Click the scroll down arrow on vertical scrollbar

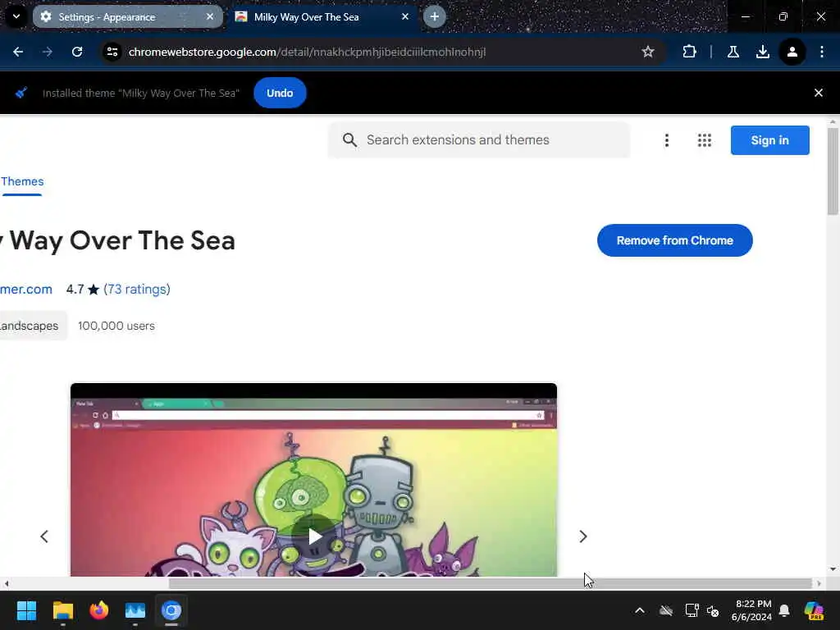tap(833, 569)
